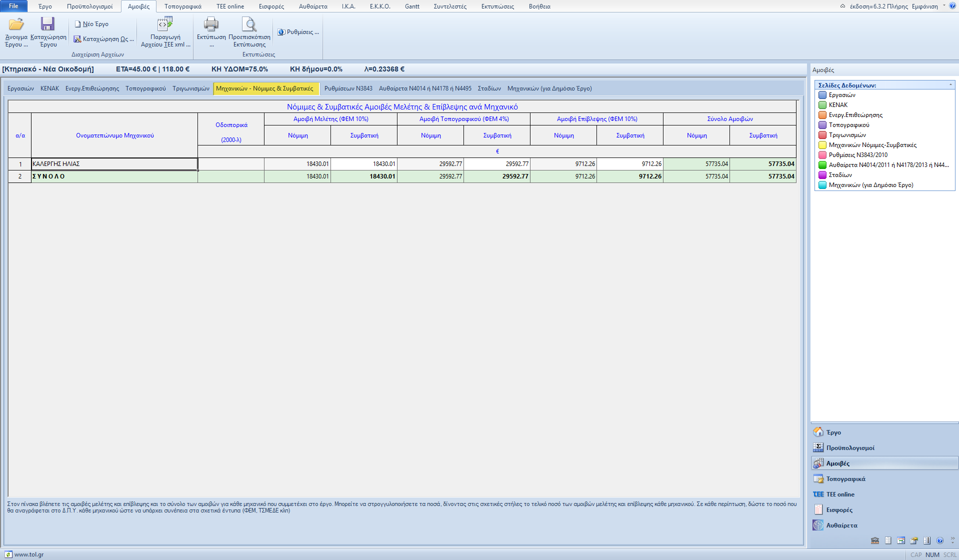The image size is (959, 560).
Task: Click the IKA icon in bottom navigation strip
Action: 875,540
